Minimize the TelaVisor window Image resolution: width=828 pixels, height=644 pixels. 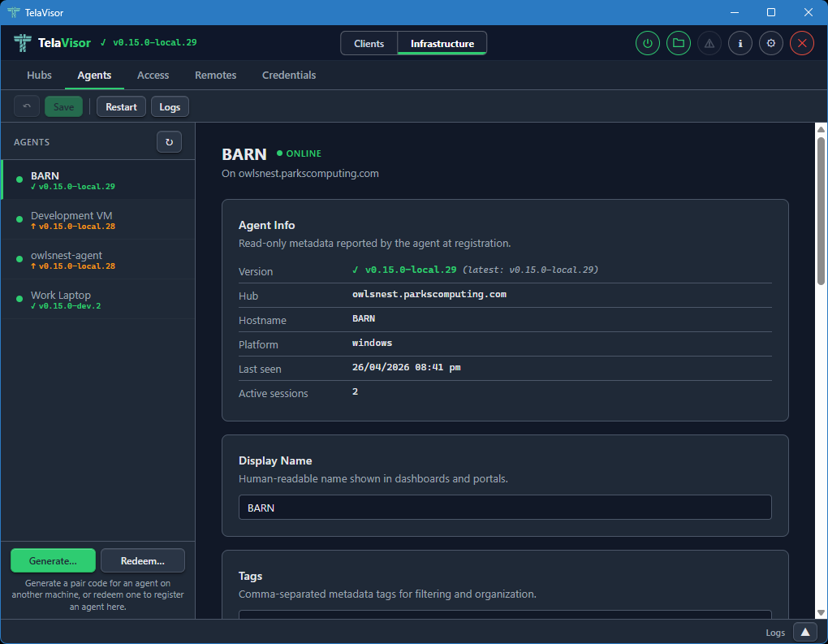pyautogui.click(x=735, y=12)
